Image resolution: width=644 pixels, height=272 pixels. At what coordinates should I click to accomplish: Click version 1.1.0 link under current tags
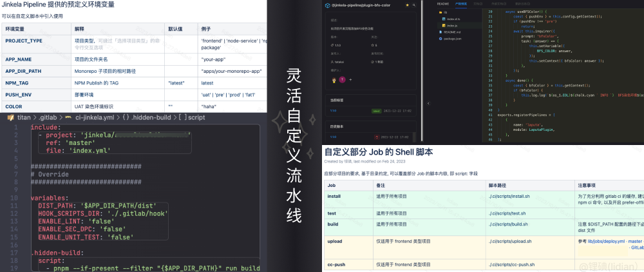333,110
